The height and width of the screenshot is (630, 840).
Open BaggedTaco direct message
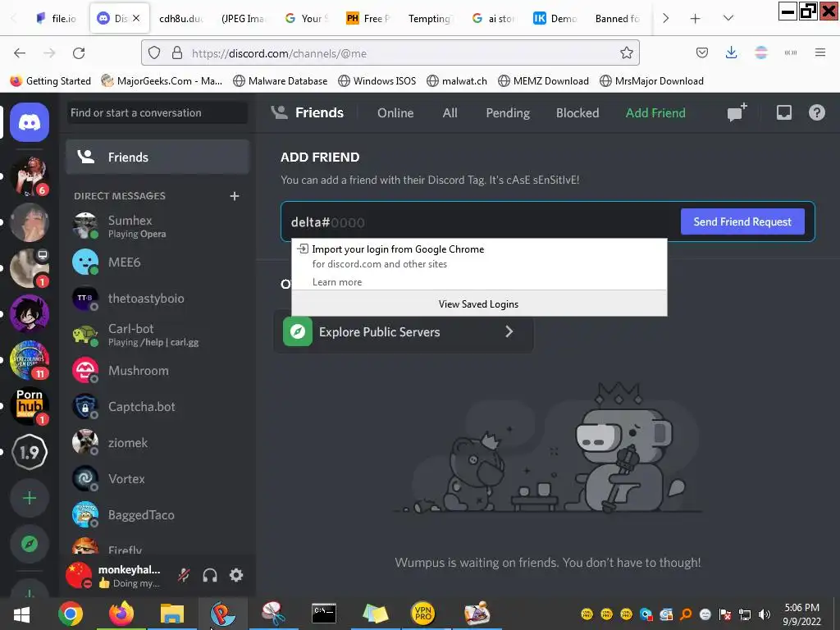coord(157,515)
